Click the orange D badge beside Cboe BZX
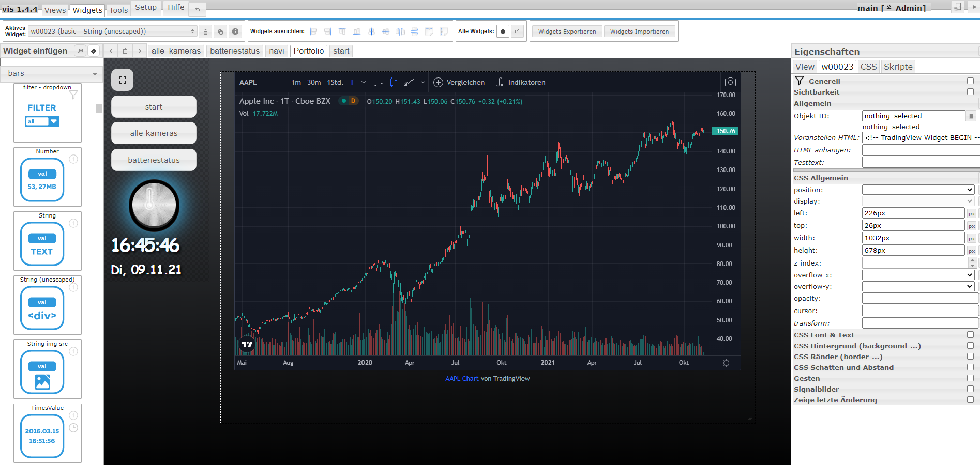The height and width of the screenshot is (465, 980). coord(353,101)
